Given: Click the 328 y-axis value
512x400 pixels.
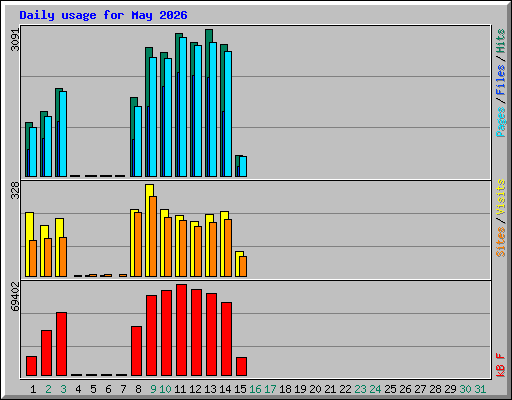Looking at the screenshot, I should coord(15,190).
